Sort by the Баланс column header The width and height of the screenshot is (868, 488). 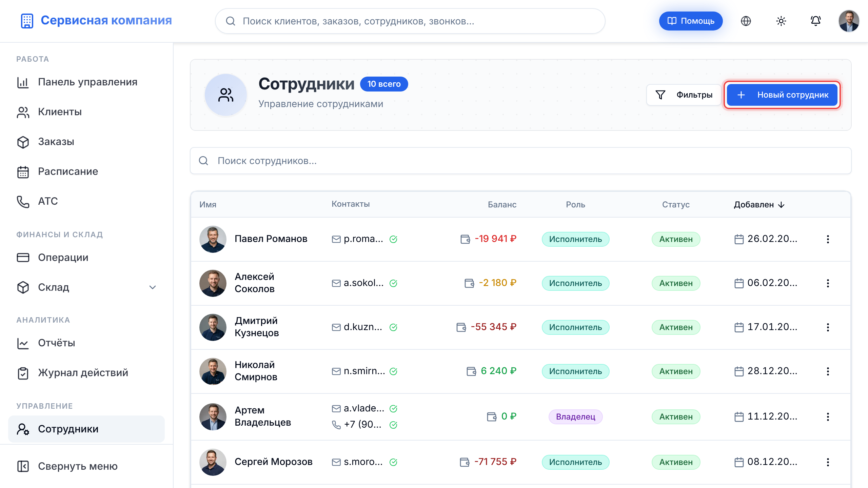tap(502, 205)
